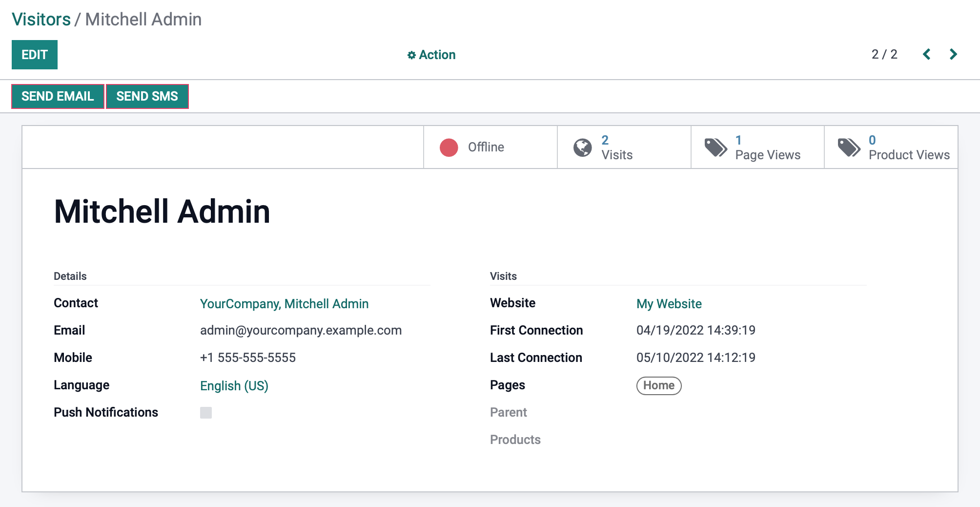
Task: Click the Offline status label
Action: tap(486, 147)
